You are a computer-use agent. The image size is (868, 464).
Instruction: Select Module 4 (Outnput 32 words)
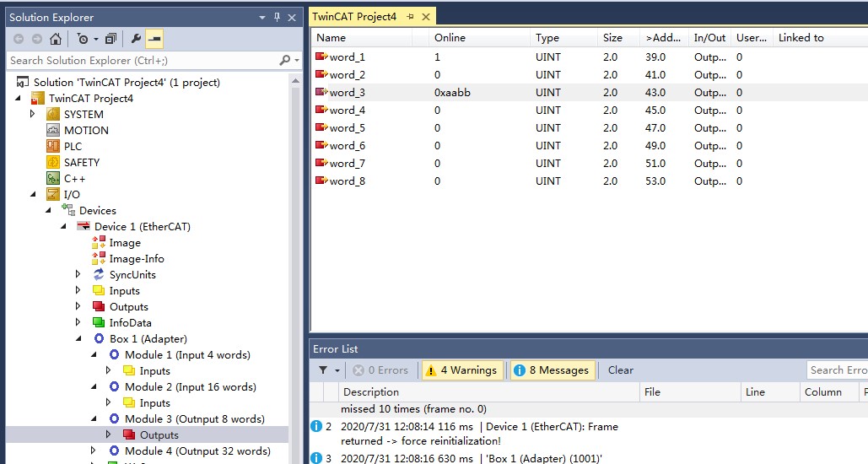[197, 451]
